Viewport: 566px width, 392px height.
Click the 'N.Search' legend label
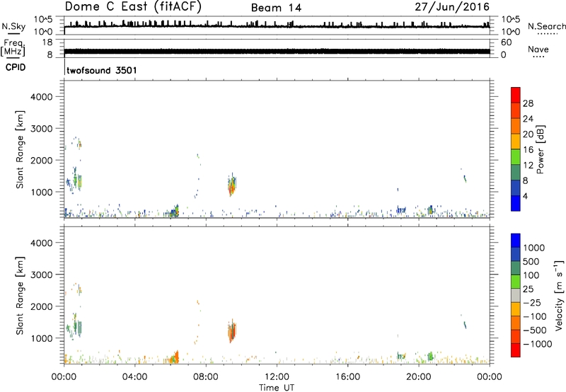tap(546, 26)
